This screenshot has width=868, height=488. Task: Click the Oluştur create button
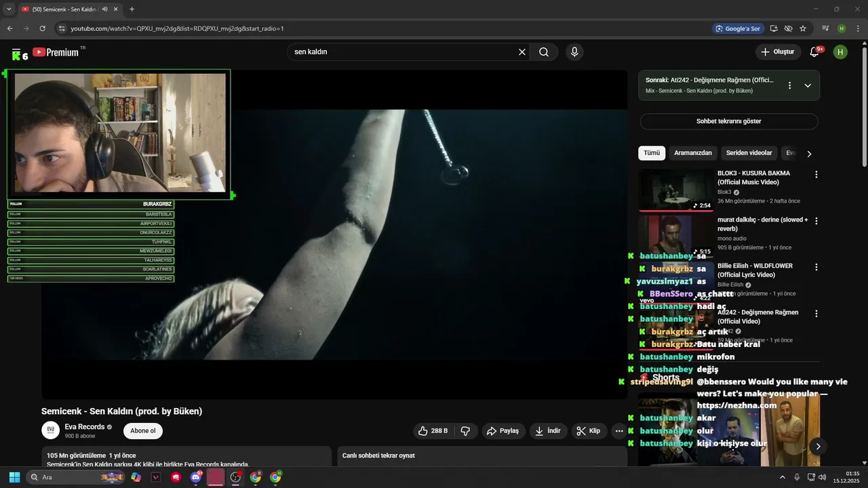(778, 52)
